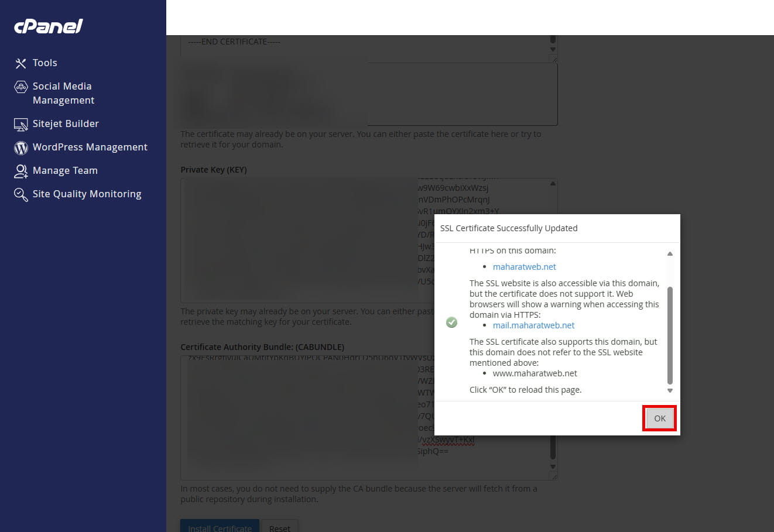Click dialog scrollbar up arrow
Viewport: 774px width, 532px height.
tap(670, 254)
